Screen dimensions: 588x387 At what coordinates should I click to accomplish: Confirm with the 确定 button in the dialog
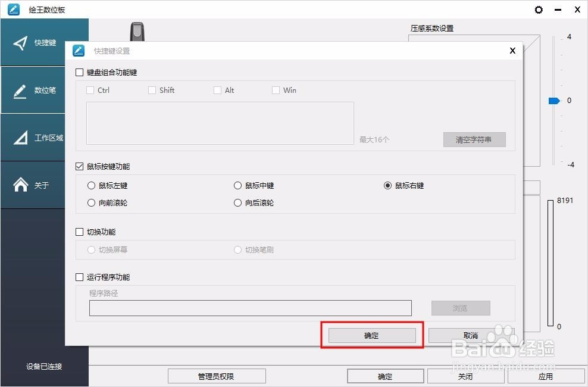click(x=371, y=335)
